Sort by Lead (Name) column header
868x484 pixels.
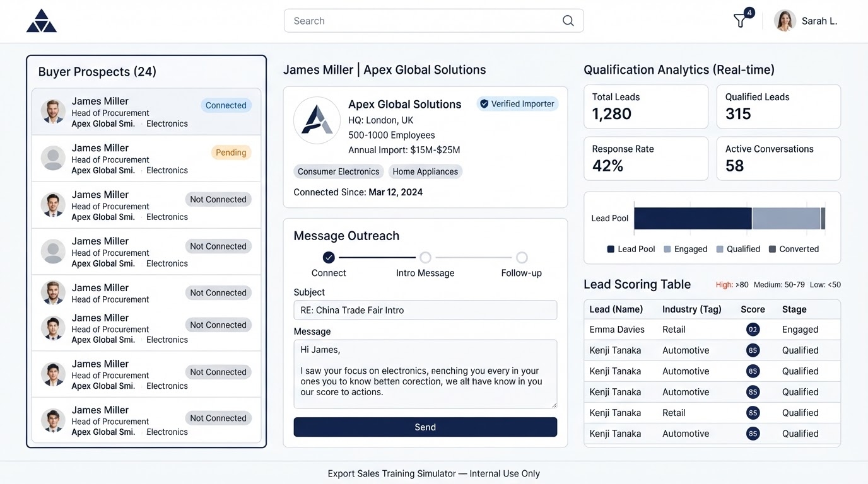[x=616, y=309]
